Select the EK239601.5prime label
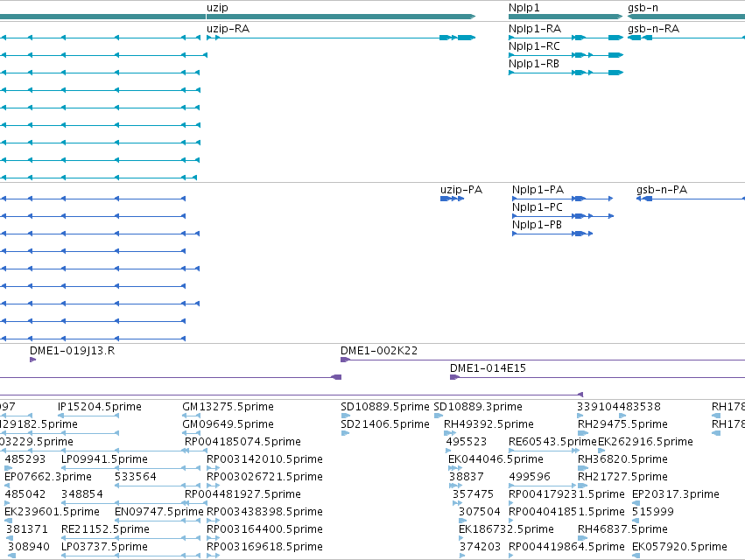Image resolution: width=745 pixels, height=560 pixels. [x=52, y=512]
